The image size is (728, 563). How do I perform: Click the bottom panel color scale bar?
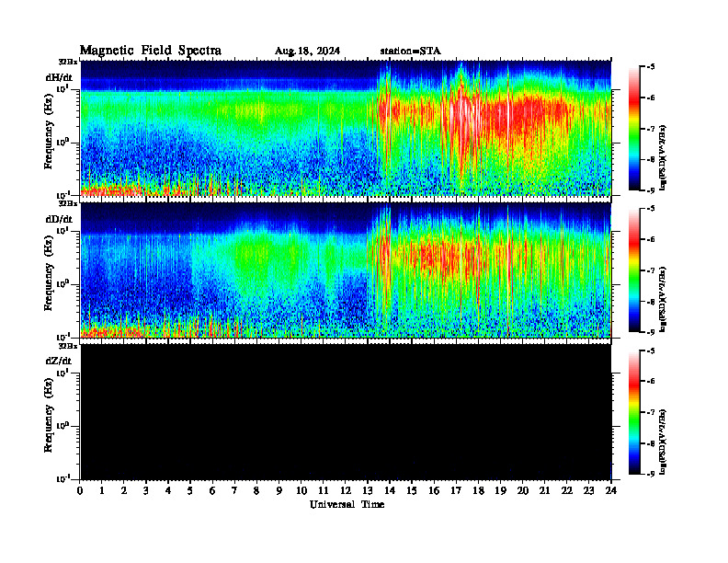coord(634,412)
